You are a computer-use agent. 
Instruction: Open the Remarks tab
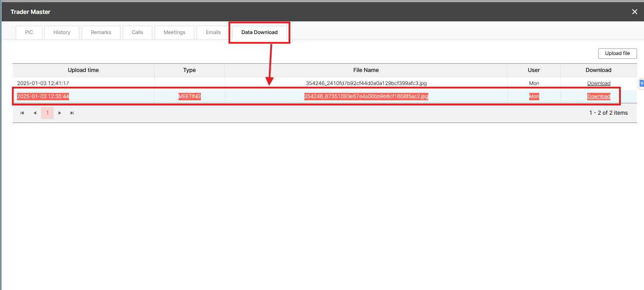point(101,32)
